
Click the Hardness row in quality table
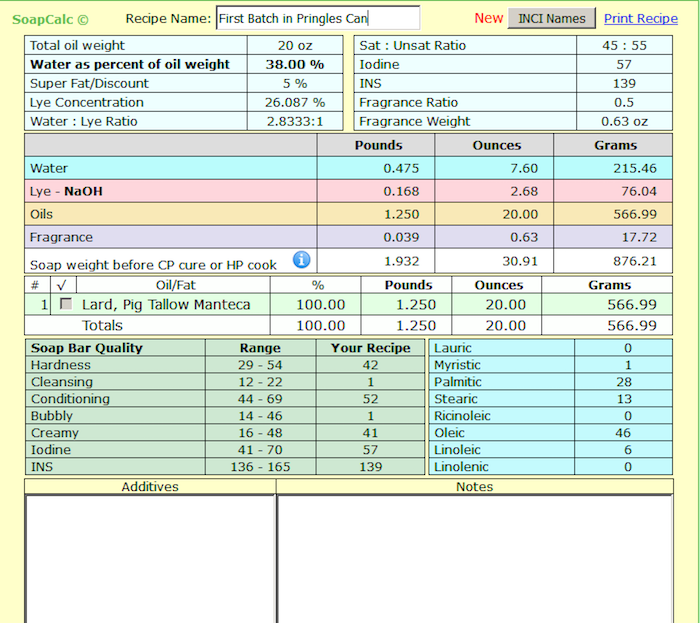pos(60,365)
